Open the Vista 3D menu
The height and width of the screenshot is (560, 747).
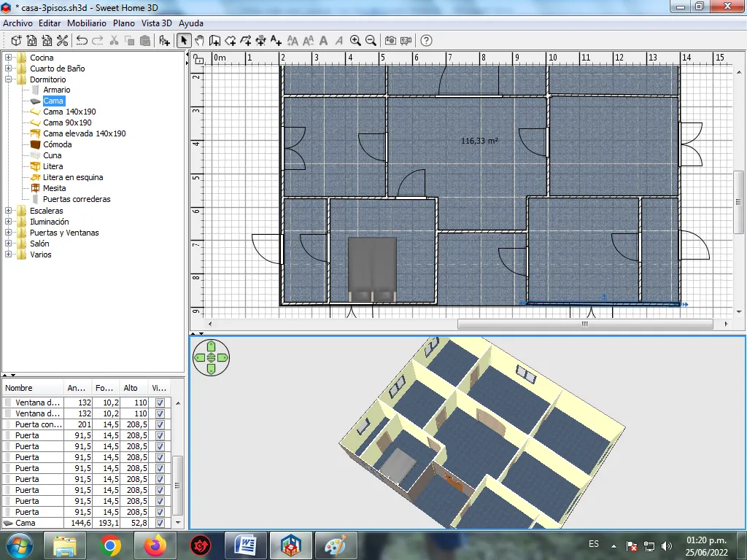(156, 23)
